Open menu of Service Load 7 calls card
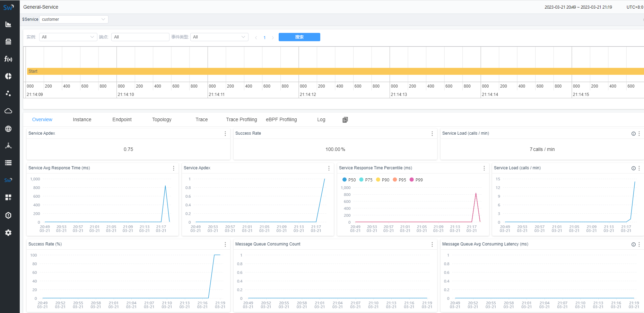The width and height of the screenshot is (644, 313). point(639,134)
